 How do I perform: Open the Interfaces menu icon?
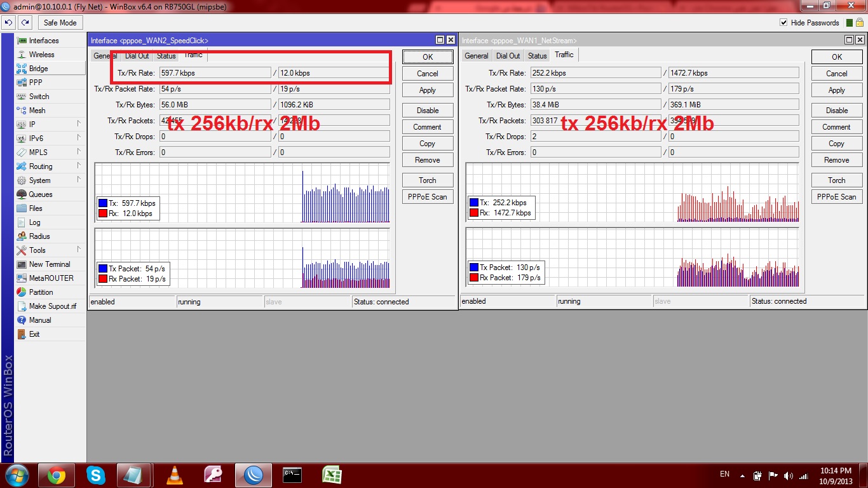[x=22, y=41]
